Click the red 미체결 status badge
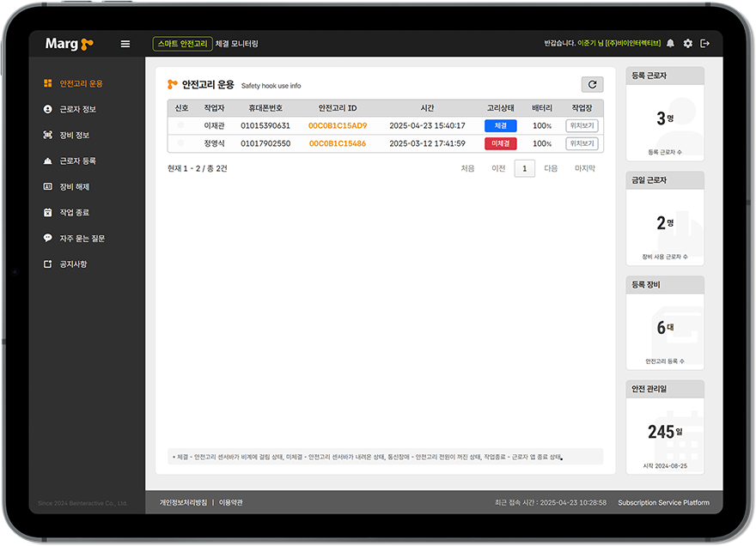The image size is (756, 546). 501,143
